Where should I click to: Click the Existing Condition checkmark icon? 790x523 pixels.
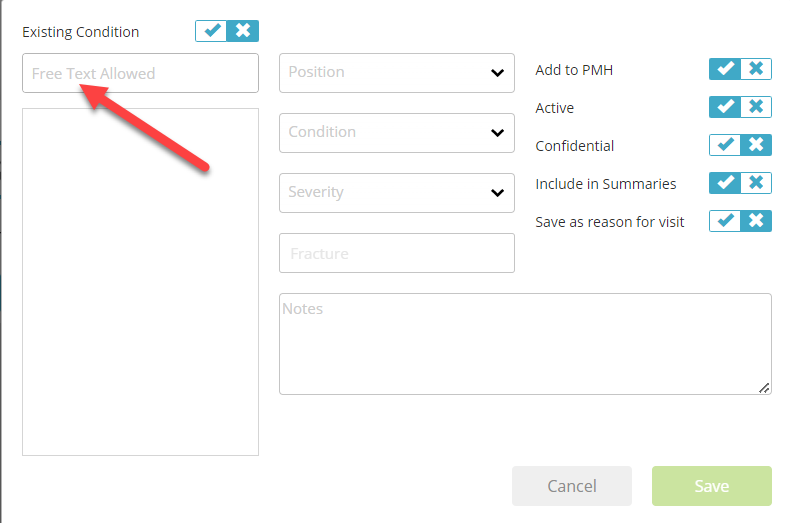click(211, 31)
